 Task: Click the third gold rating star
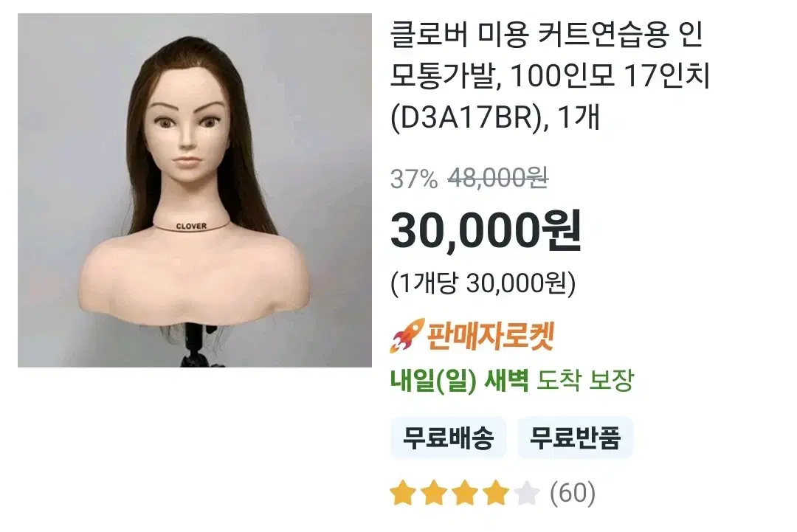(465, 493)
